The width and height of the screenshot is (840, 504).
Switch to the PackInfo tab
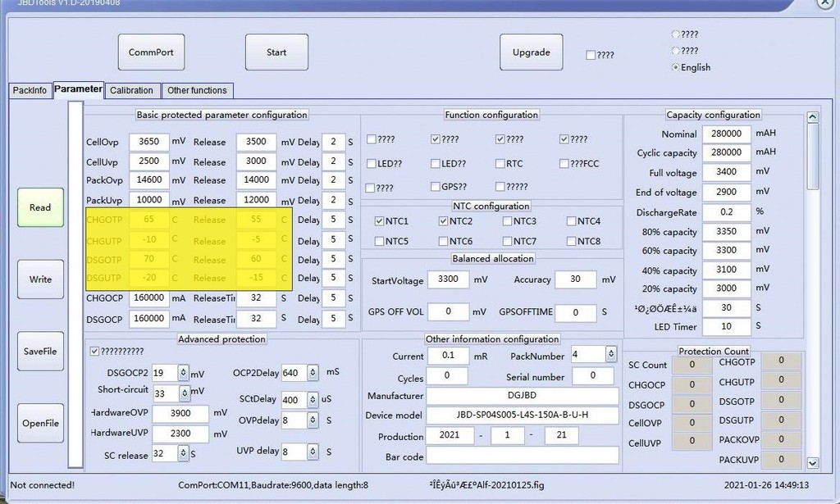point(30,90)
